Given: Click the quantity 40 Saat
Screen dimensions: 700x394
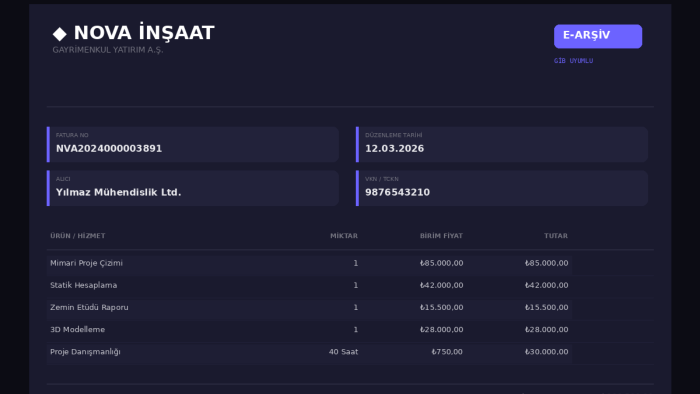Looking at the screenshot, I should [343, 352].
